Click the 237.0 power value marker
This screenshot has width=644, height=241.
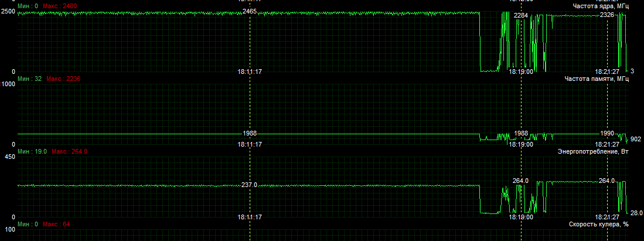[x=249, y=185]
